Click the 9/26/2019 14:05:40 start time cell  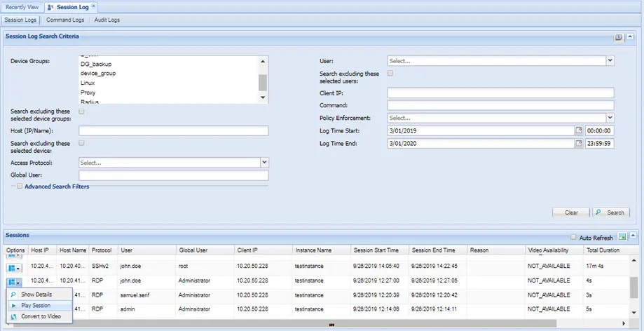376,266
